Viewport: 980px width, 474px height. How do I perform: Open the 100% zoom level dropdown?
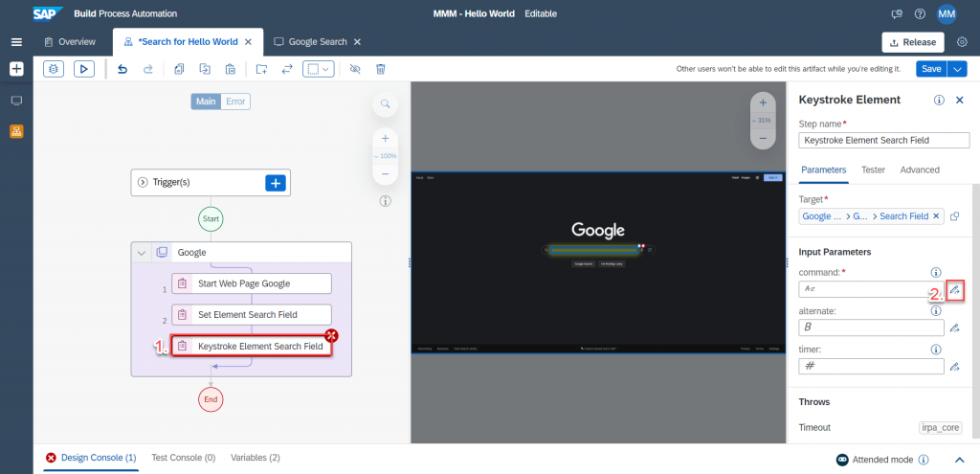(x=385, y=156)
